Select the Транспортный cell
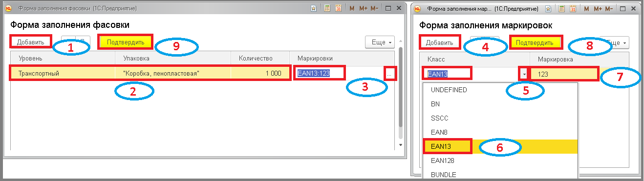The image size is (644, 181). click(63, 73)
